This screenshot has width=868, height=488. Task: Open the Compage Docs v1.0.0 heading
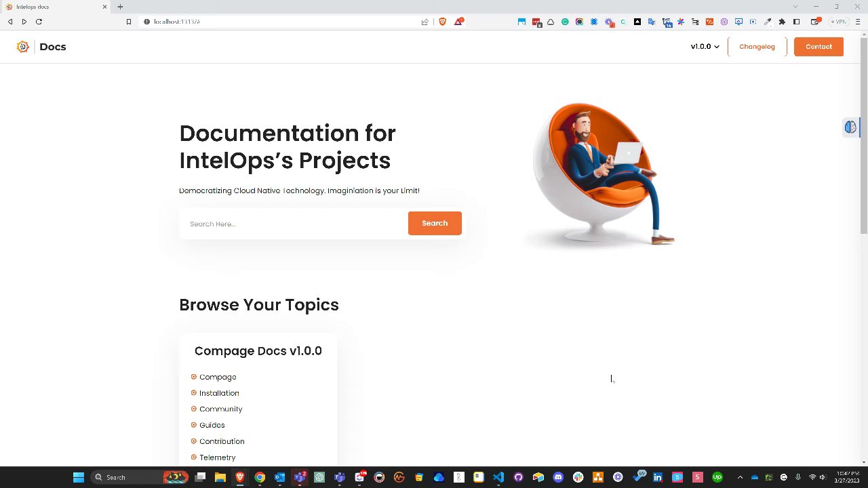258,350
